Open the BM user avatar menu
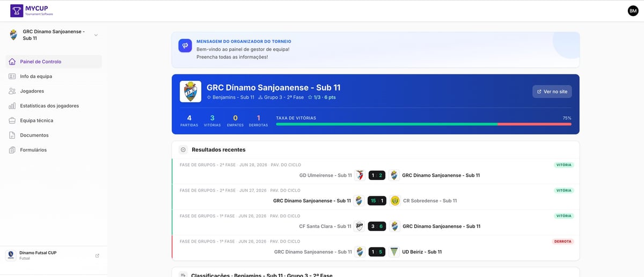644x277 pixels. coord(633,11)
